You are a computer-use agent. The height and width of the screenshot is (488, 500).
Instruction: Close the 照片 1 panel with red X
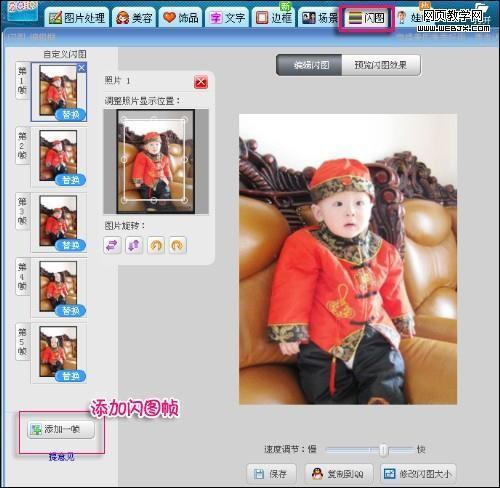pyautogui.click(x=201, y=82)
